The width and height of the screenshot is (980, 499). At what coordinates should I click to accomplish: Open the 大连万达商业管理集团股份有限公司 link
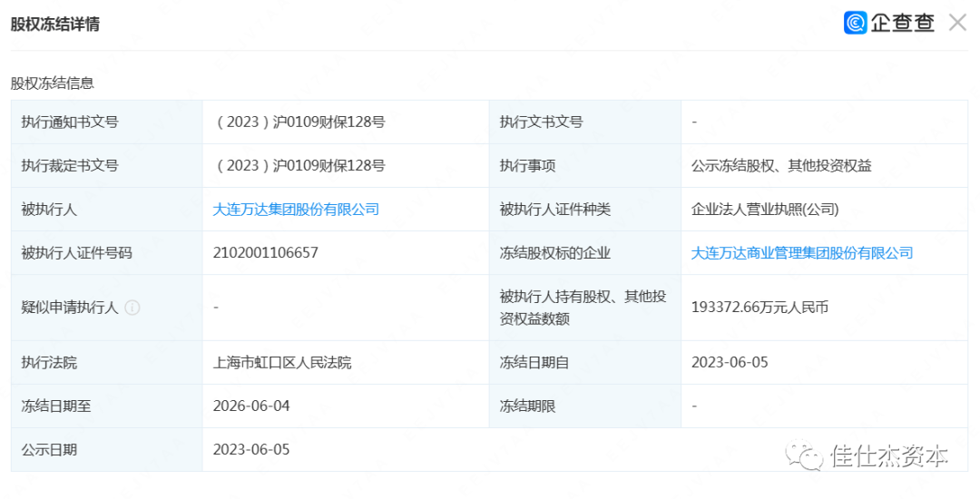(x=802, y=253)
